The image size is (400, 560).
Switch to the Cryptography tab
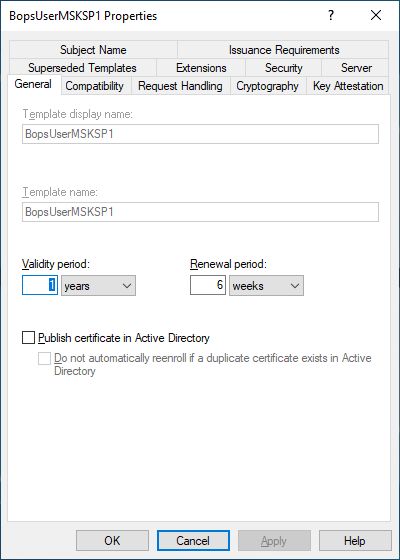click(268, 86)
